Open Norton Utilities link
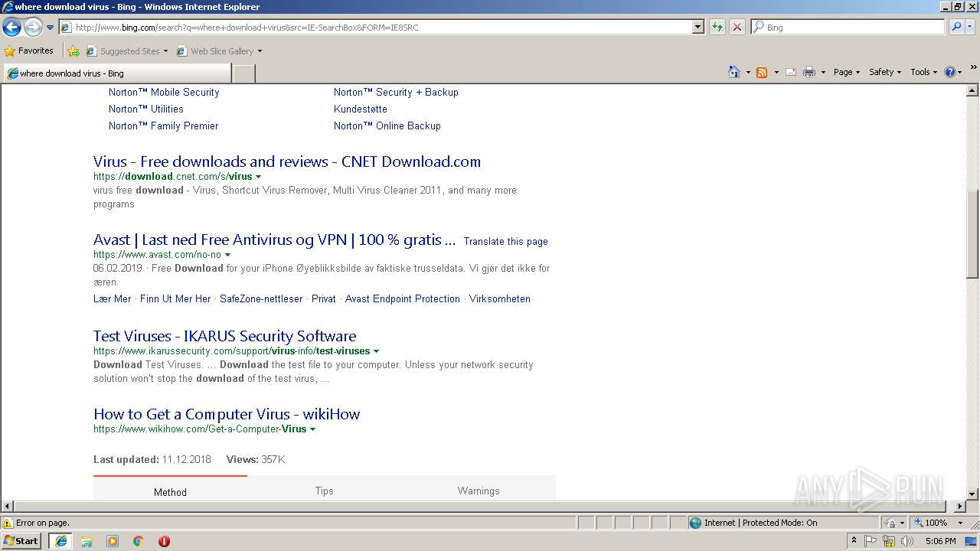Screen dimensions: 980x551 coord(146,109)
